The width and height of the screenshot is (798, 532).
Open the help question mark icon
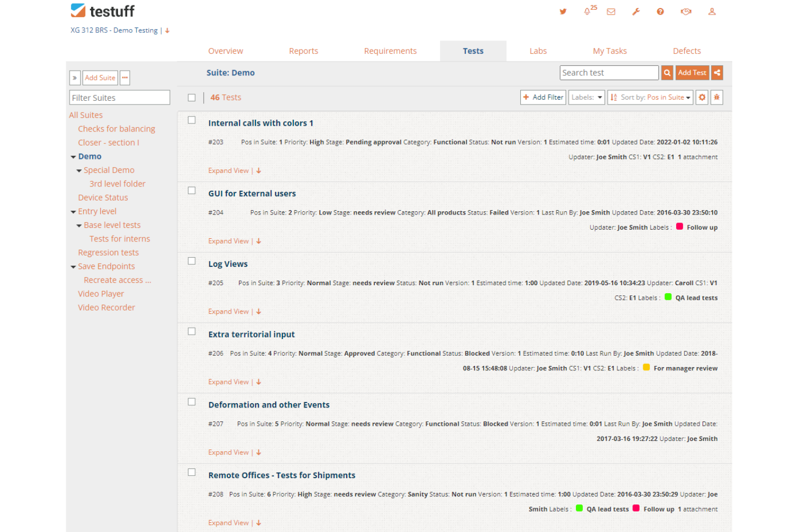click(x=659, y=11)
